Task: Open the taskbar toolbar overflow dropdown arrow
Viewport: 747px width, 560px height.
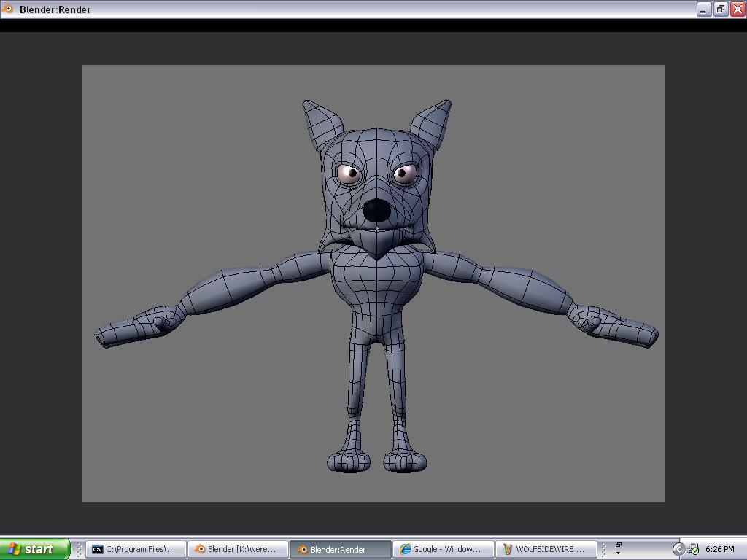Action: click(619, 553)
